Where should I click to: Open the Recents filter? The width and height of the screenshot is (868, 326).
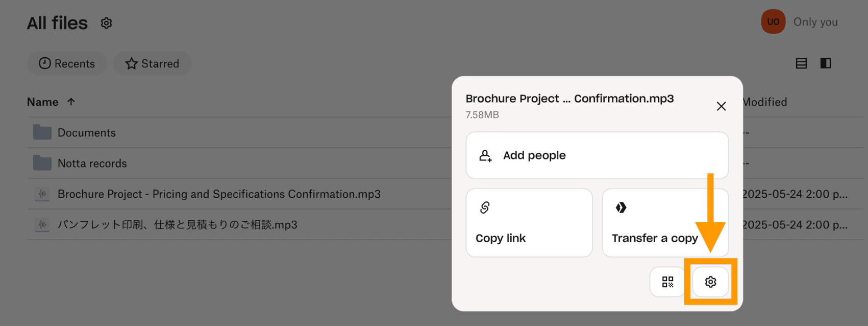67,63
